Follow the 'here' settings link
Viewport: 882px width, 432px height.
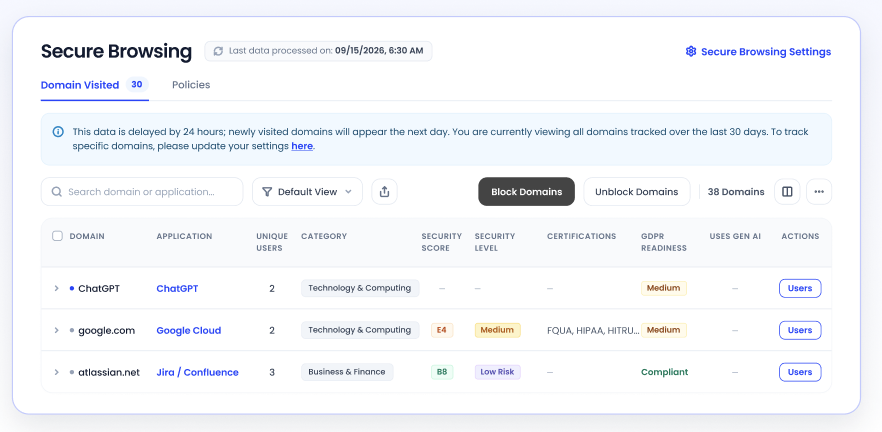pos(302,146)
